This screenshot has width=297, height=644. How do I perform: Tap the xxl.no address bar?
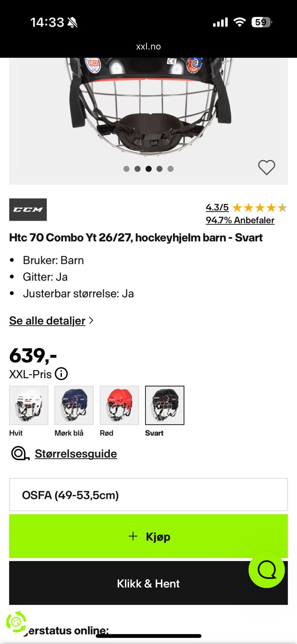tap(148, 46)
